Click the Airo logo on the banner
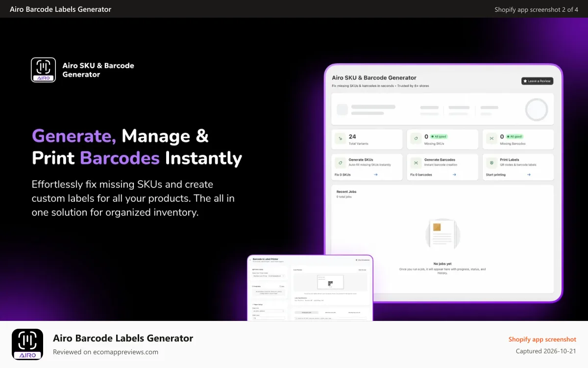The height and width of the screenshot is (368, 588). coord(43,70)
